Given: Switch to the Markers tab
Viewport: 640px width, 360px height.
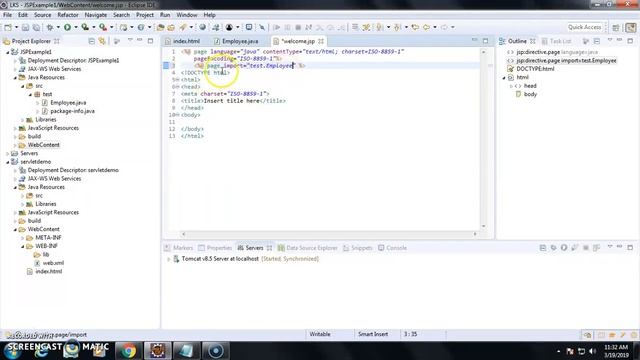Looking at the screenshot, I should coord(178,248).
